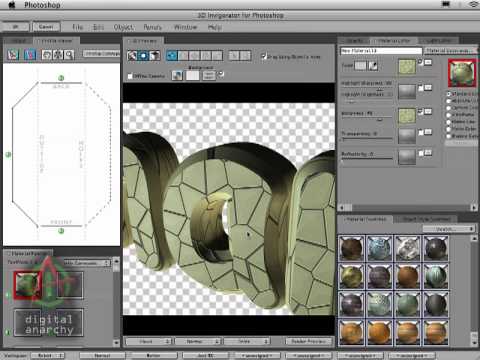Toggle the Offline Camera checkbox
This screenshot has height=360, width=480.
(130, 76)
